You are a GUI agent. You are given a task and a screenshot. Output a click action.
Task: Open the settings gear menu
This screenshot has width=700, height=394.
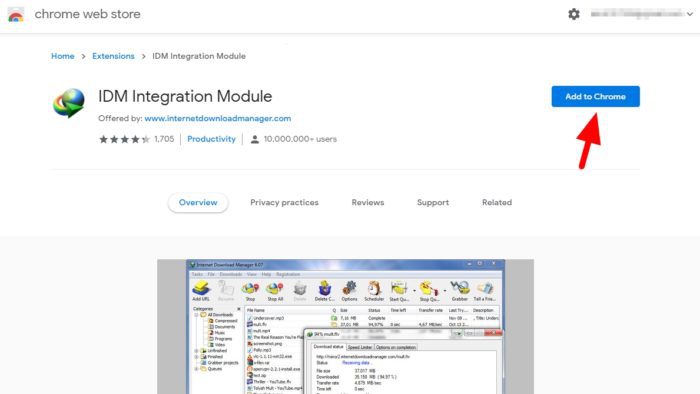(x=574, y=14)
